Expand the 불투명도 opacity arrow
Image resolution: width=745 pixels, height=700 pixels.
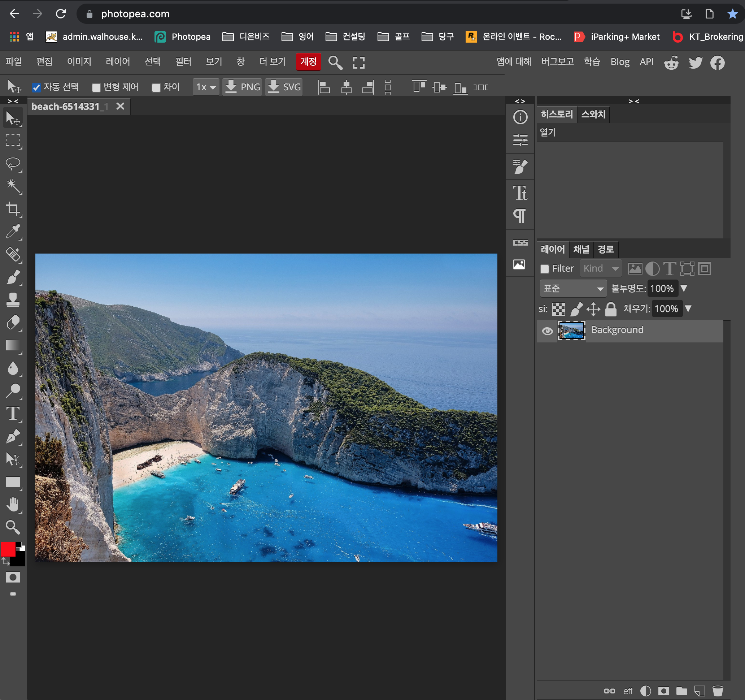click(684, 288)
